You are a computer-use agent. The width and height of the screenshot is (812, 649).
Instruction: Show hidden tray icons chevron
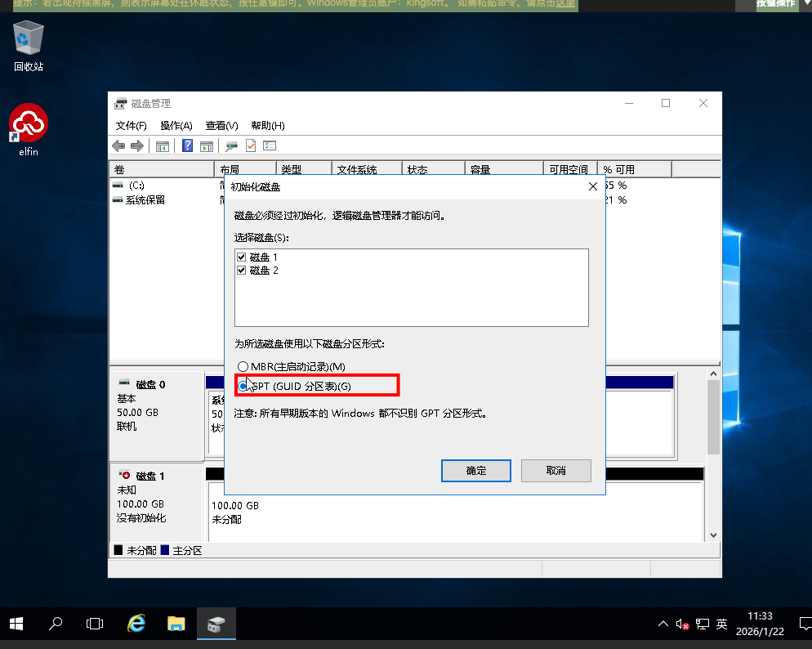663,624
